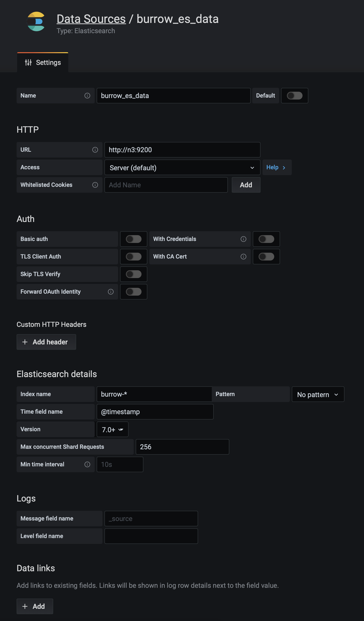
Task: Click the Message field name input
Action: pos(151,519)
